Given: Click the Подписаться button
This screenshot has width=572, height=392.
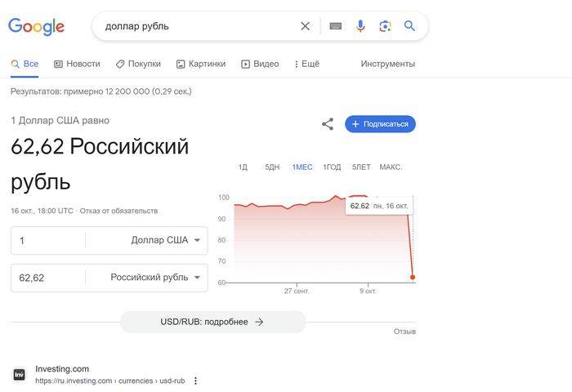Looking at the screenshot, I should [381, 124].
